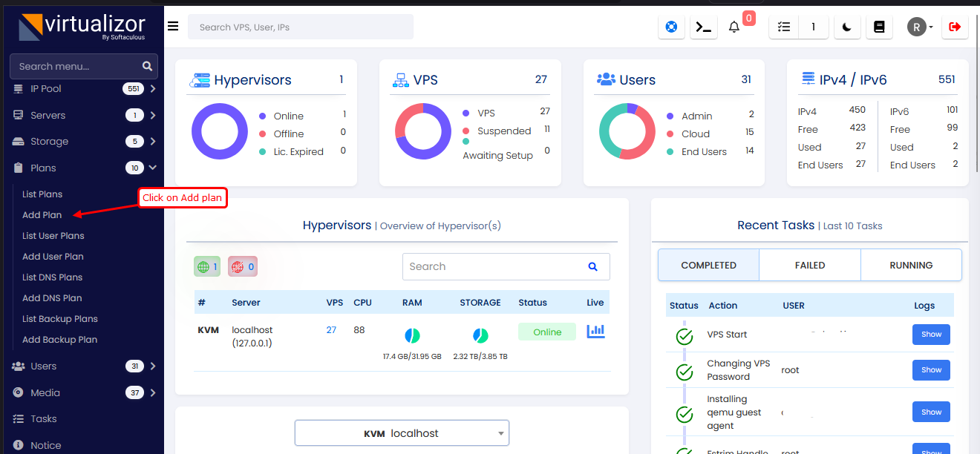Filter hypervisors by offline red badge
980x454 pixels.
pos(242,266)
